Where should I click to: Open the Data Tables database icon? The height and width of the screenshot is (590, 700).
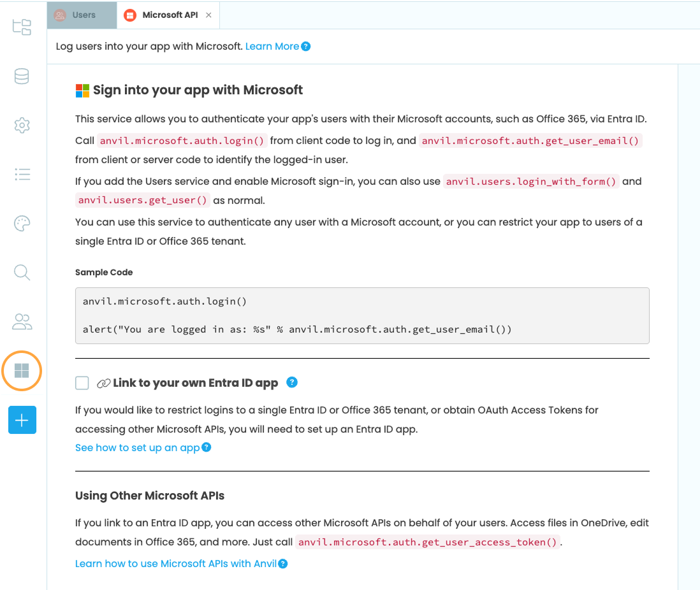[22, 76]
